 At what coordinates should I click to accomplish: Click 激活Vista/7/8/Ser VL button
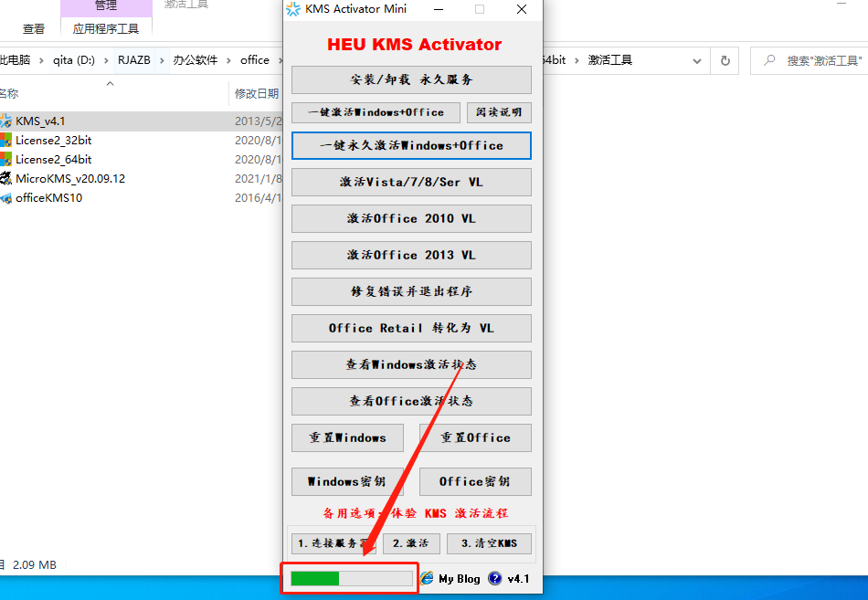point(411,182)
